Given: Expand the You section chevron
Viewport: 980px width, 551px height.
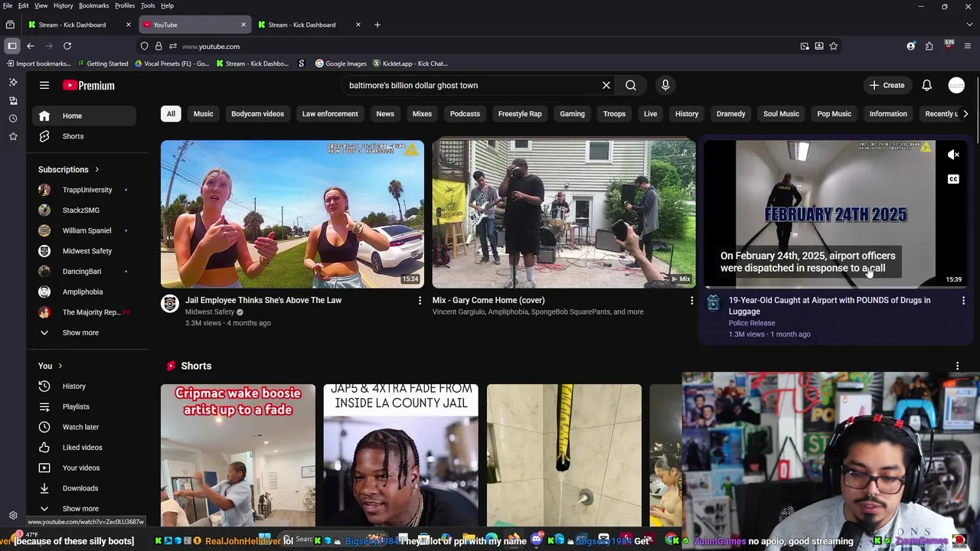Looking at the screenshot, I should (60, 366).
